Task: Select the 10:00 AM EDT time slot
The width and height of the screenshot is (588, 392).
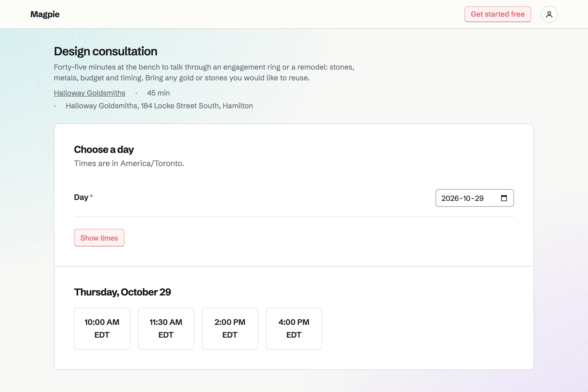Action: [102, 329]
